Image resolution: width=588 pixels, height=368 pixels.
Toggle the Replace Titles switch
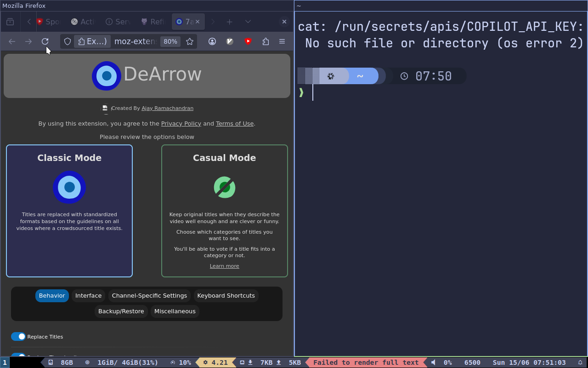tap(18, 337)
